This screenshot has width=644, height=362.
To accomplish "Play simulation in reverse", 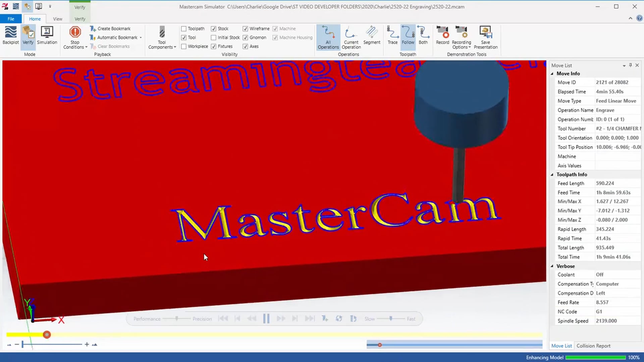I will (252, 319).
